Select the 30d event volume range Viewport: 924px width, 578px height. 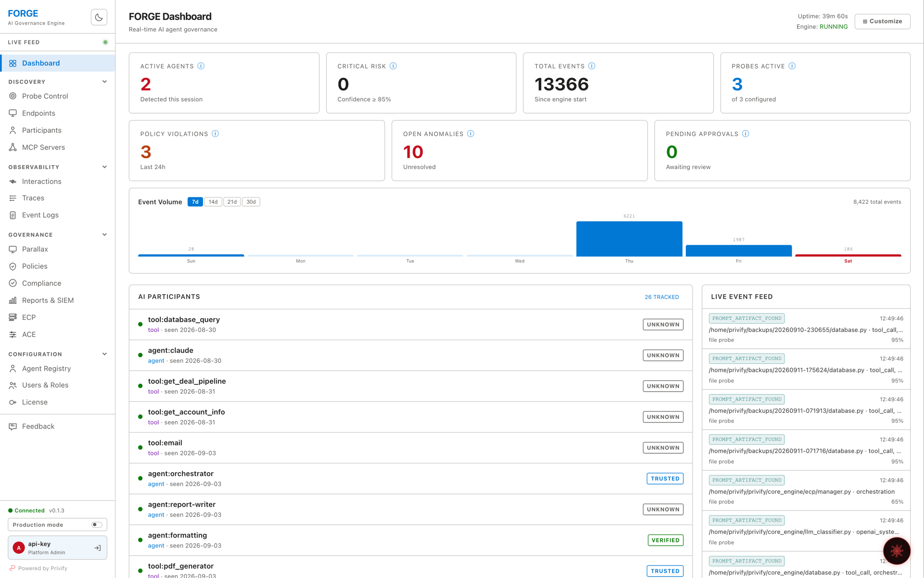point(251,202)
